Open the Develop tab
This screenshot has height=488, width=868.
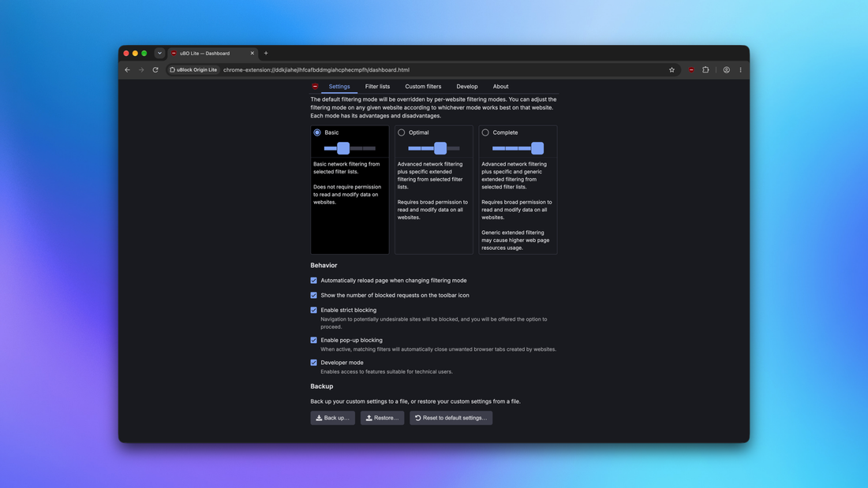466,86
